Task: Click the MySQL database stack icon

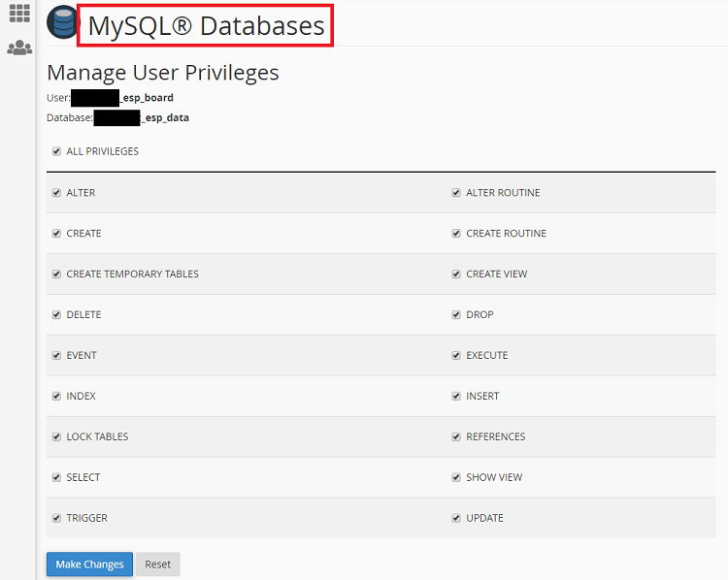Action: click(63, 23)
